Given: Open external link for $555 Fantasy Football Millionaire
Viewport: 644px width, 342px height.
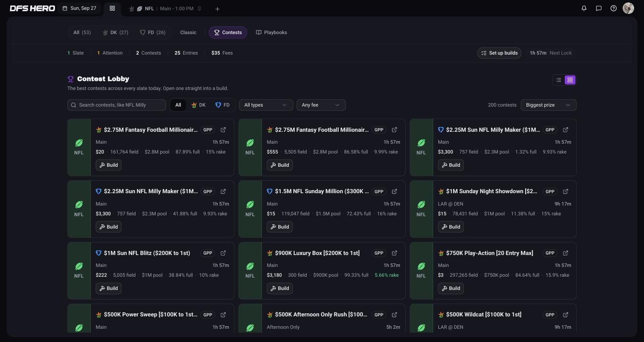Looking at the screenshot, I should [x=394, y=130].
